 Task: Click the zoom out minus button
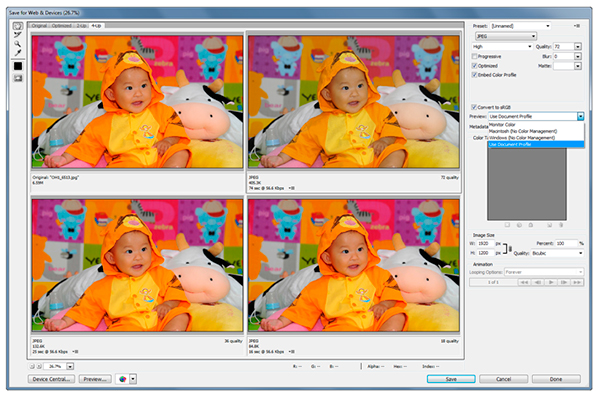[x=32, y=366]
